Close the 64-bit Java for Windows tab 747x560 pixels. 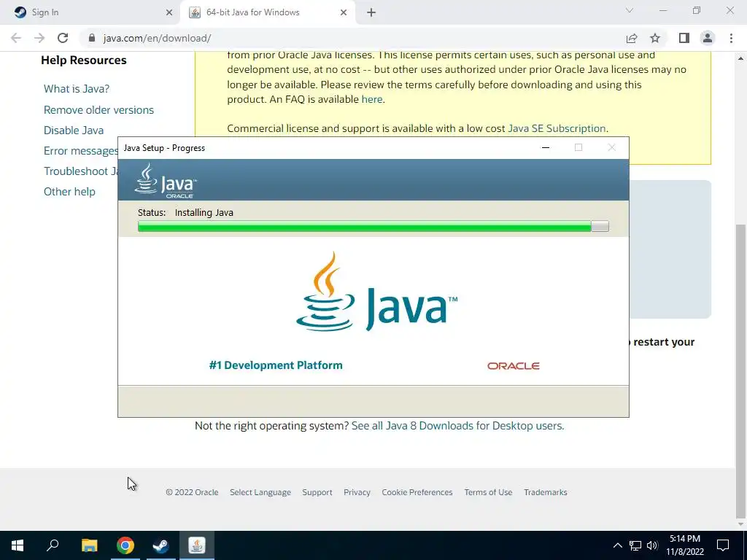point(344,13)
